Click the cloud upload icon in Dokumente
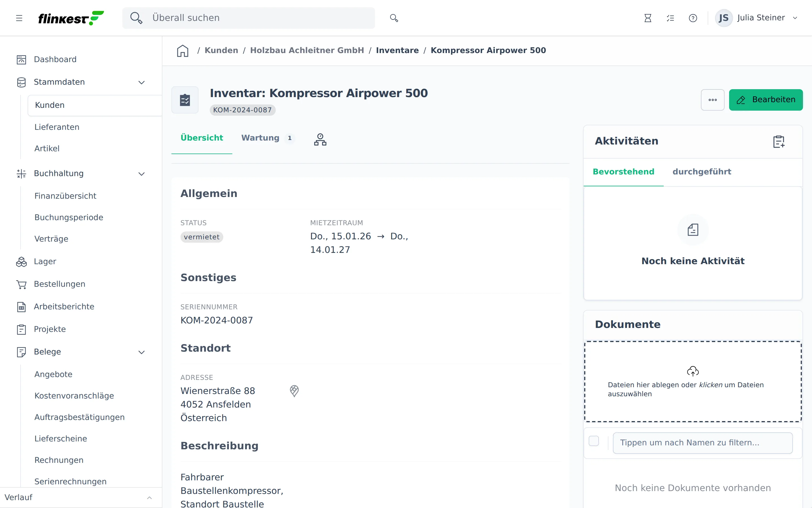Image resolution: width=812 pixels, height=508 pixels. click(x=693, y=371)
